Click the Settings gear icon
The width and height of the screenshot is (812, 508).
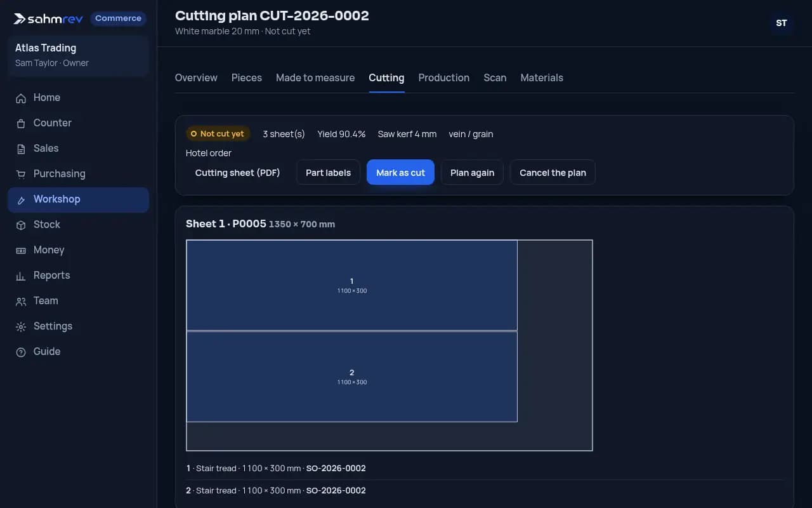pos(21,326)
